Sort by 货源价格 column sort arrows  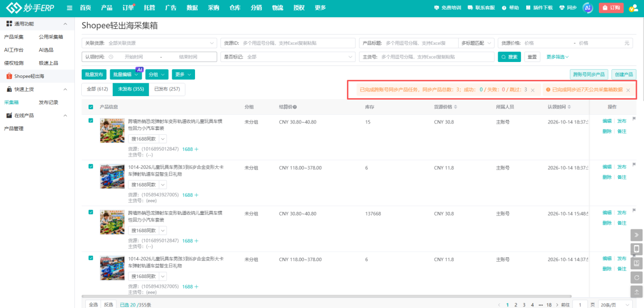[x=455, y=107]
